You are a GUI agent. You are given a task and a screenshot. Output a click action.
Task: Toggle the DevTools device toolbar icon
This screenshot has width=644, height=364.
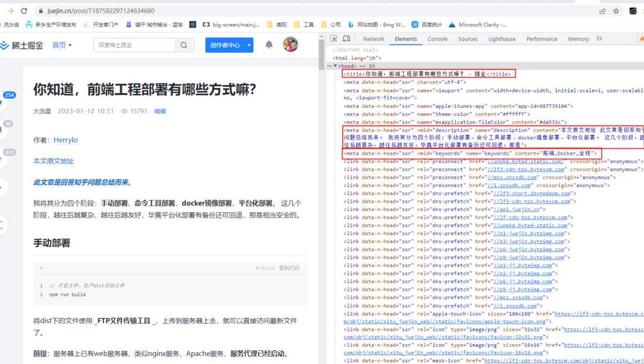[346, 39]
